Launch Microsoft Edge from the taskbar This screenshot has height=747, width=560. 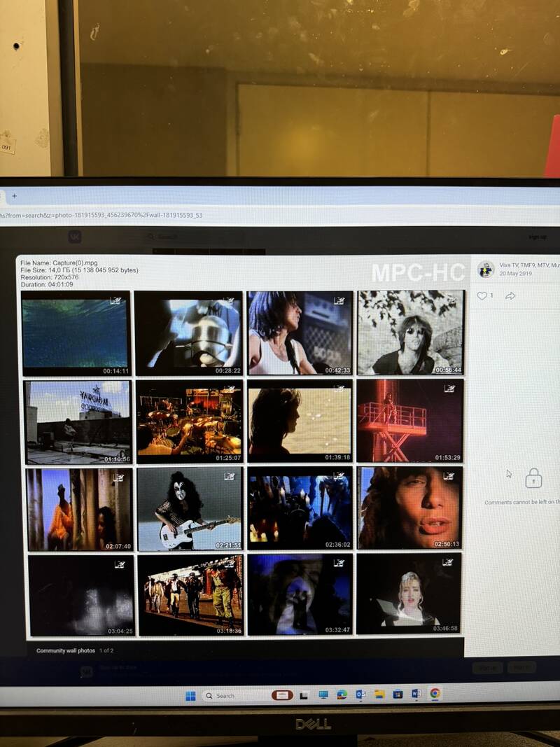[x=342, y=694]
